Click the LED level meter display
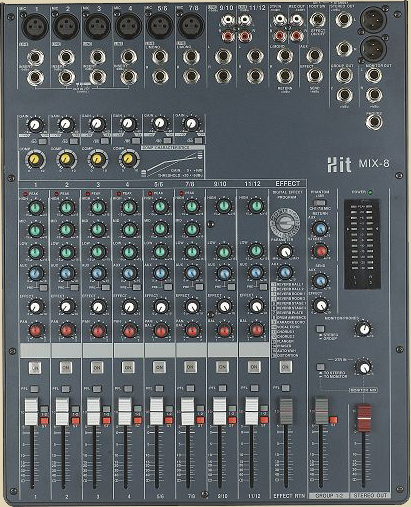The width and height of the screenshot is (411, 507). pos(362,244)
